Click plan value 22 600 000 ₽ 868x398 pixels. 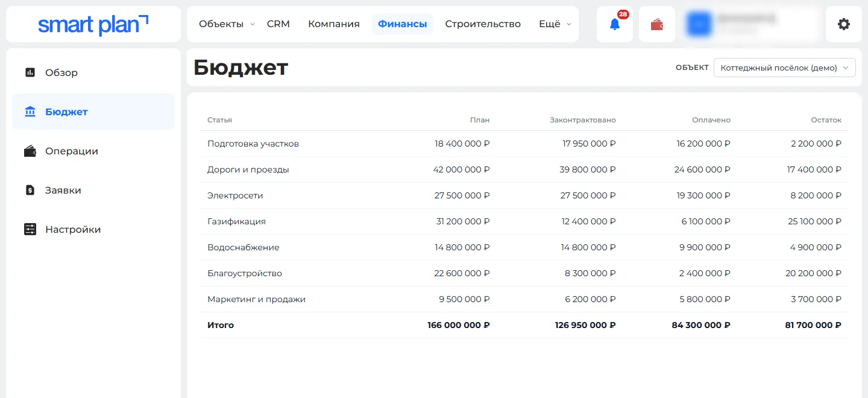[x=462, y=273]
